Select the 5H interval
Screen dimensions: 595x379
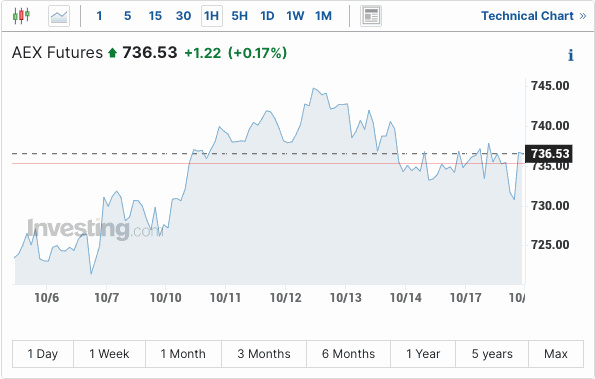click(x=239, y=16)
